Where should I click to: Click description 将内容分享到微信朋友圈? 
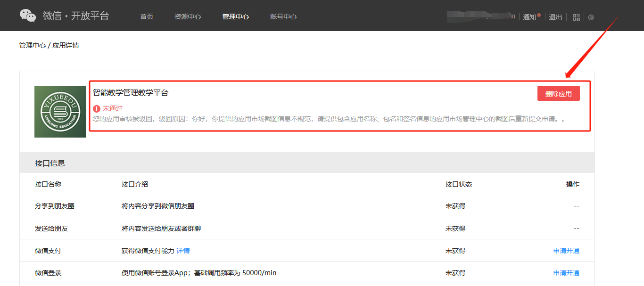point(158,206)
